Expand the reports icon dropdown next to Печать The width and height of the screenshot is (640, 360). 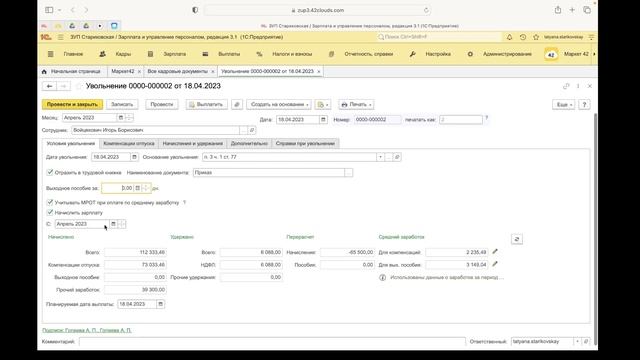click(x=323, y=104)
